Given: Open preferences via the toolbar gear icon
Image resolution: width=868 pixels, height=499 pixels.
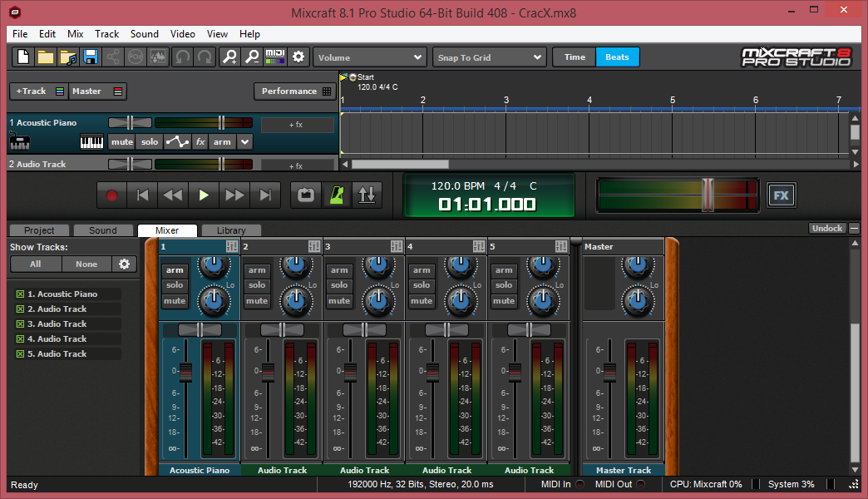Looking at the screenshot, I should [x=298, y=57].
